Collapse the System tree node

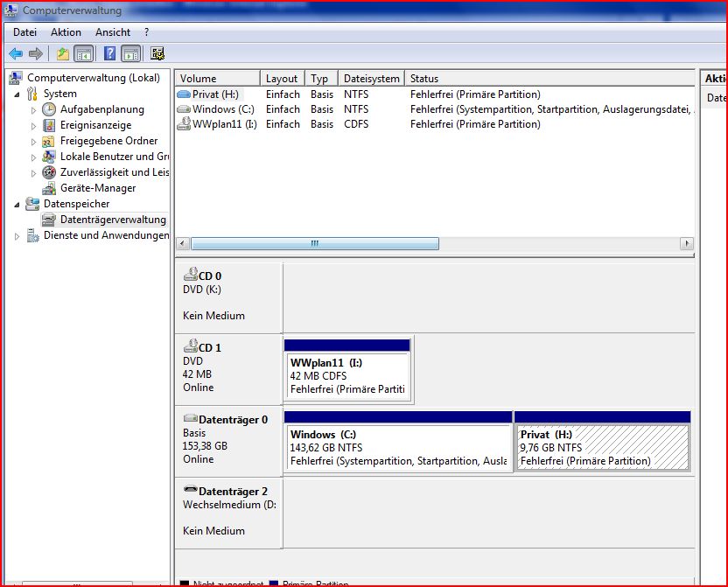pos(17,94)
